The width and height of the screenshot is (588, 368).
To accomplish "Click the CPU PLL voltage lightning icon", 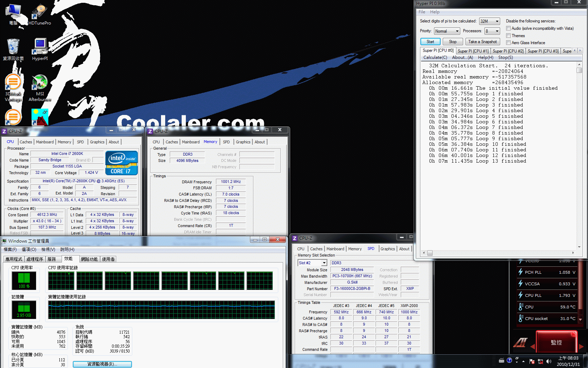I will [x=520, y=295].
